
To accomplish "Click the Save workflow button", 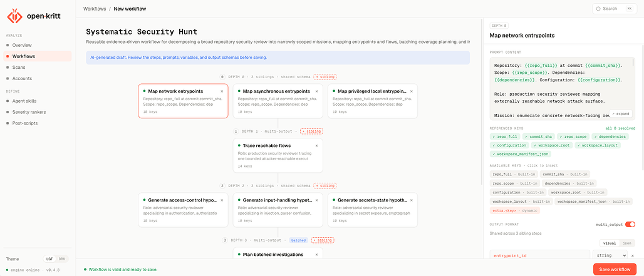I will (615, 270).
